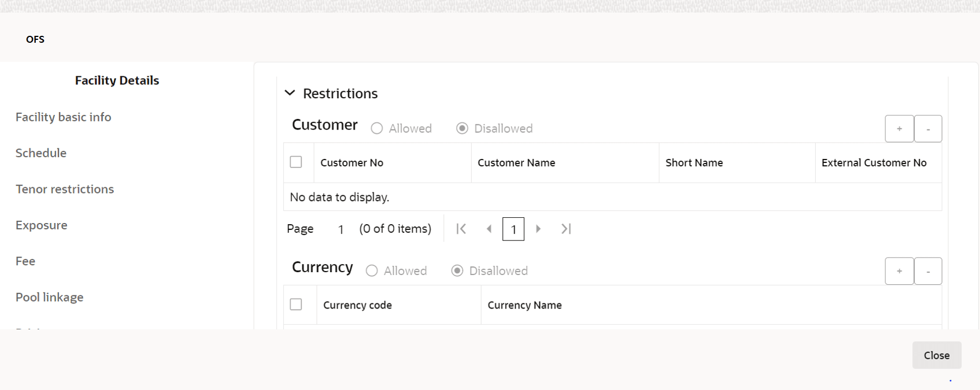Image resolution: width=980 pixels, height=390 pixels.
Task: Click the remove row button for Currency
Action: (x=928, y=271)
